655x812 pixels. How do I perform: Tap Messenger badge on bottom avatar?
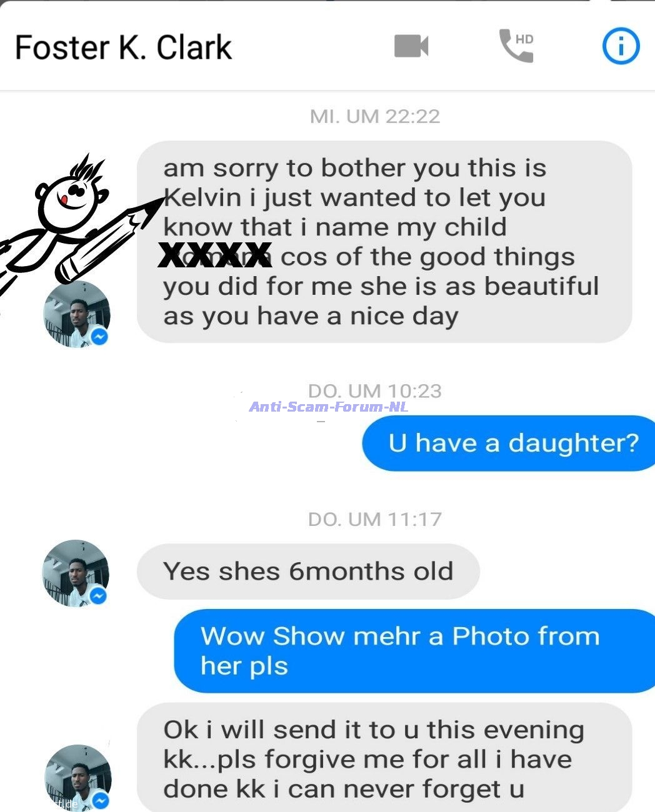(101, 800)
